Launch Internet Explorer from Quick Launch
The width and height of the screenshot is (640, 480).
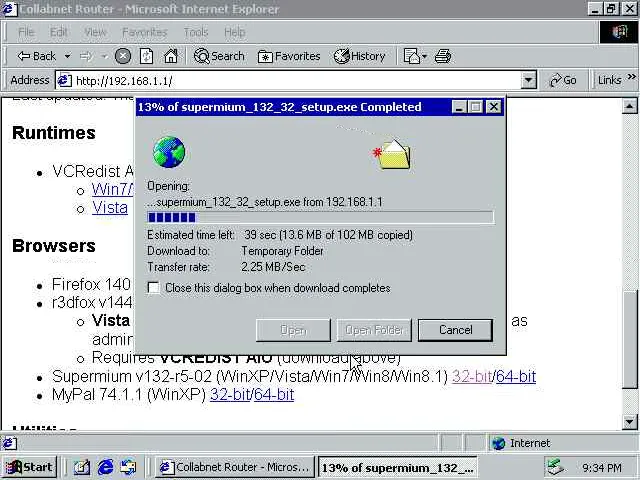(105, 467)
